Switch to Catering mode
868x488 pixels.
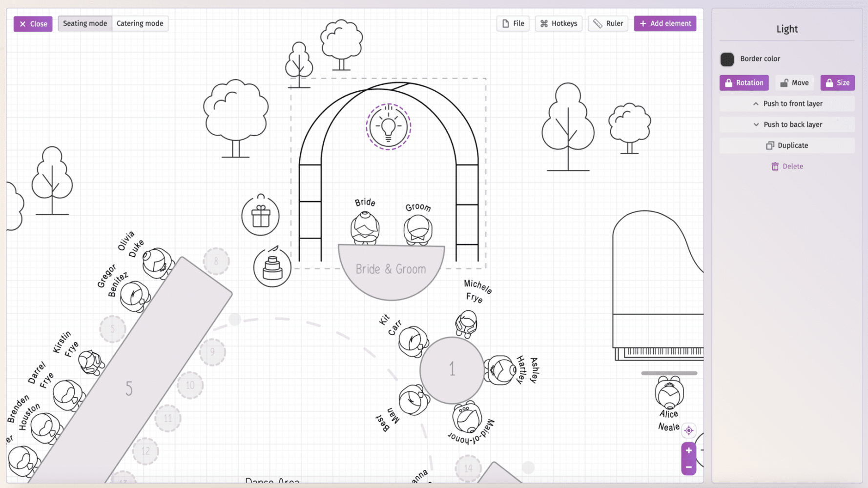tap(140, 23)
